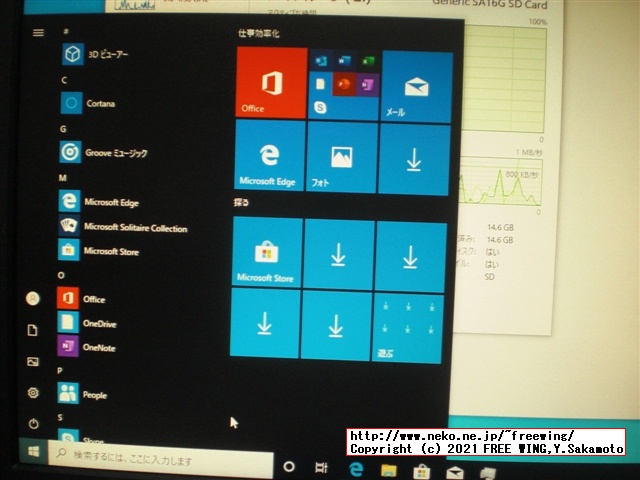Click the Microsoft Store tile

point(267,252)
